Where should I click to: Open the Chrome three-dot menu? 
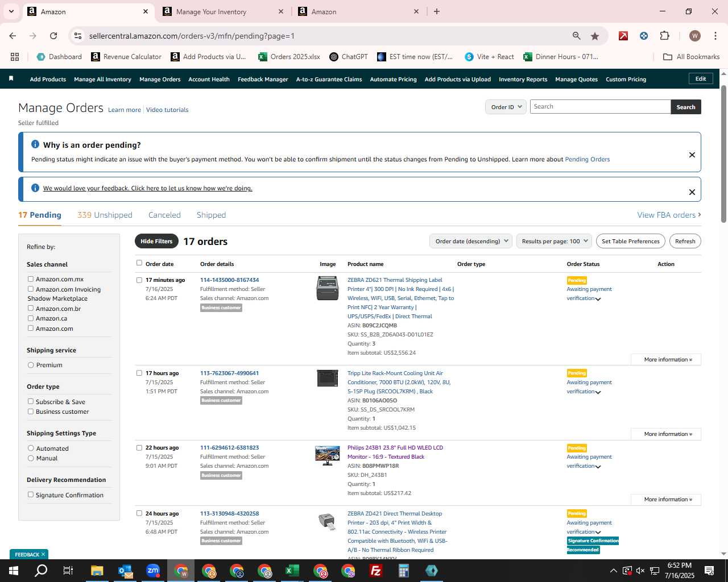click(x=715, y=36)
